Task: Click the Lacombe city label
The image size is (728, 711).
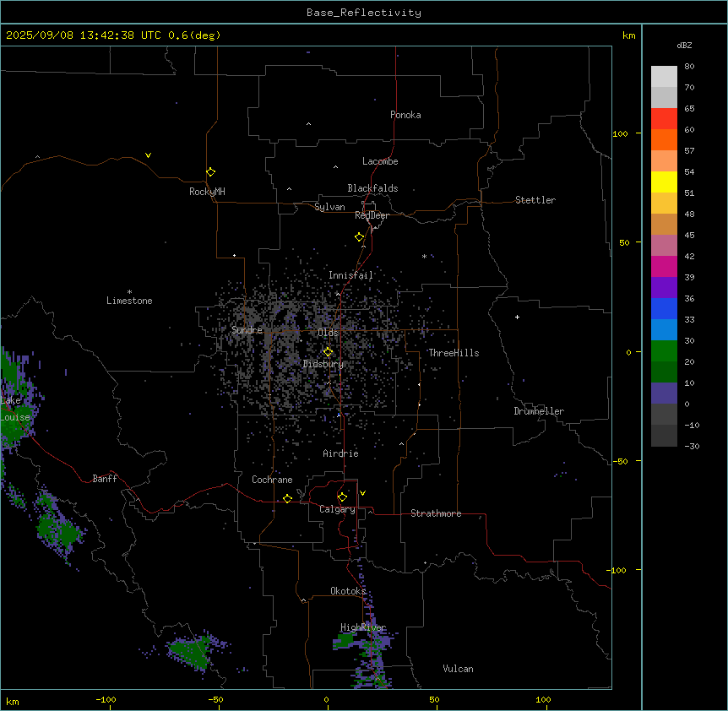Action: pos(380,161)
